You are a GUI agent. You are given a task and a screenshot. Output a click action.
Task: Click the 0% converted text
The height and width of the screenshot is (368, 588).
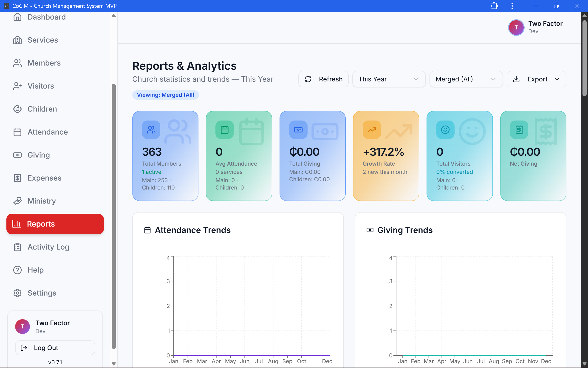pyautogui.click(x=454, y=172)
